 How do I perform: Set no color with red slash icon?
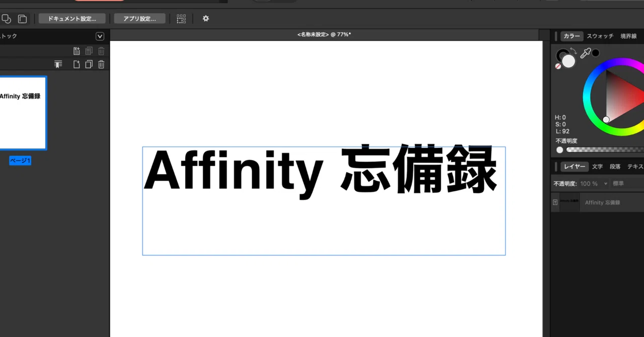coord(558,66)
